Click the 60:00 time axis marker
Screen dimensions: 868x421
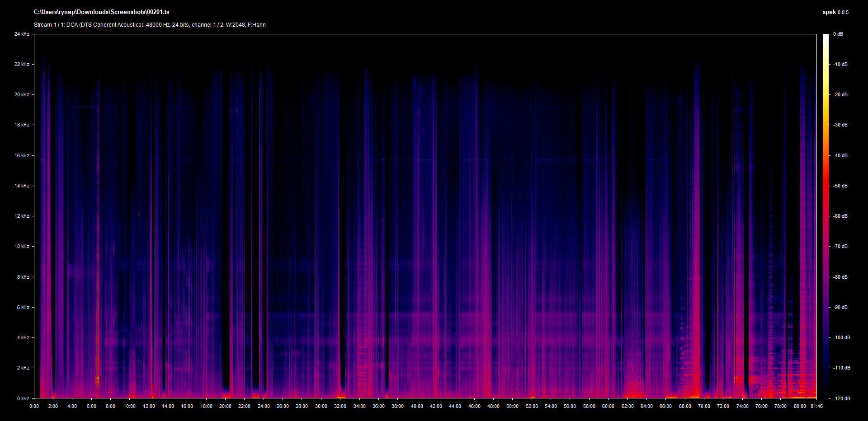tap(608, 406)
